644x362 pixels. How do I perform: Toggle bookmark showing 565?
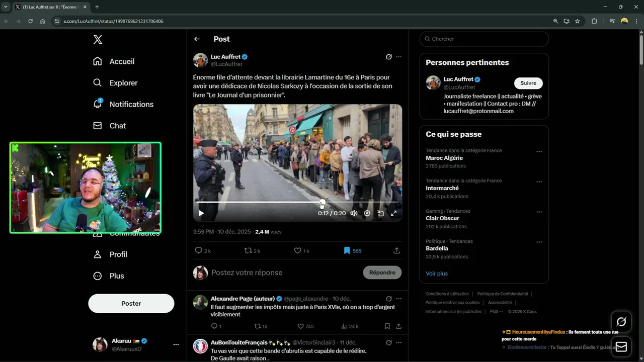point(352,250)
